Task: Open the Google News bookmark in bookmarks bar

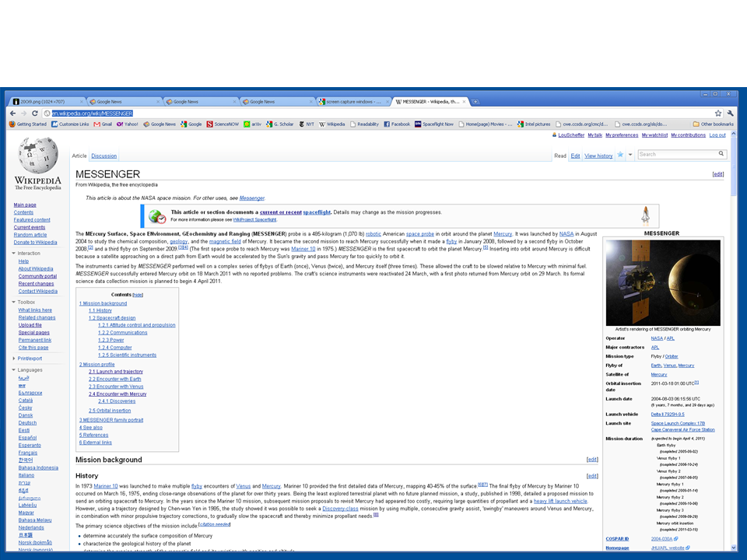Action: [x=160, y=124]
